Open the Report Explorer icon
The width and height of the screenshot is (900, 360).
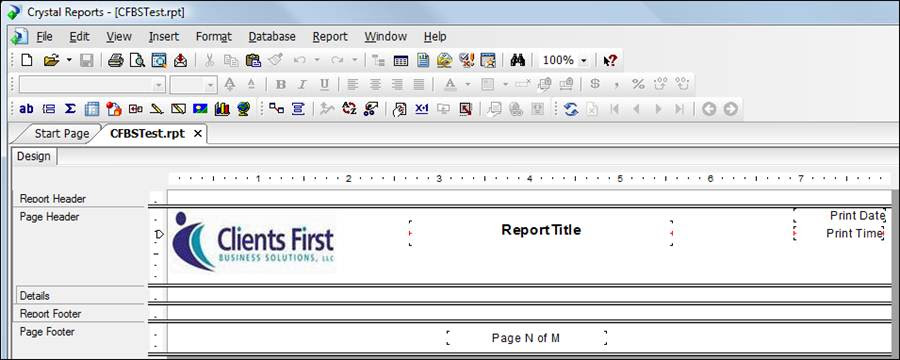pyautogui.click(x=422, y=60)
